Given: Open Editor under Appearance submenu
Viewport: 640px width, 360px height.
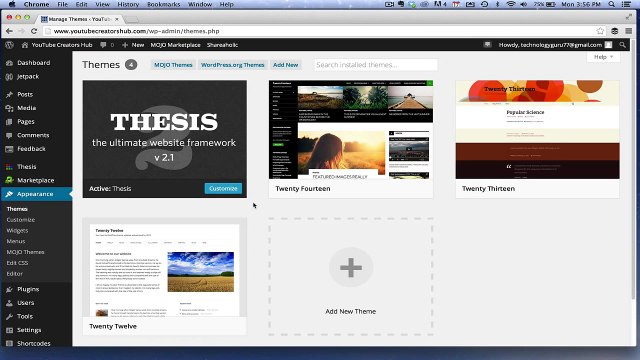Looking at the screenshot, I should 15,273.
